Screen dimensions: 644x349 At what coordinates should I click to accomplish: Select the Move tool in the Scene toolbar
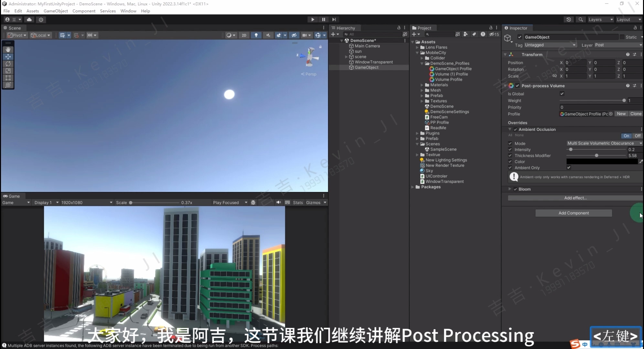pos(8,57)
